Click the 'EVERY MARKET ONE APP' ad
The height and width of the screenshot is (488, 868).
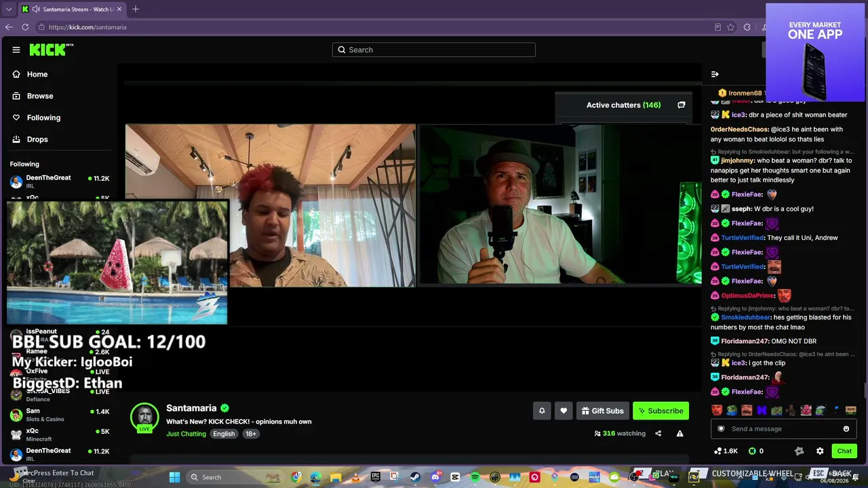[816, 53]
